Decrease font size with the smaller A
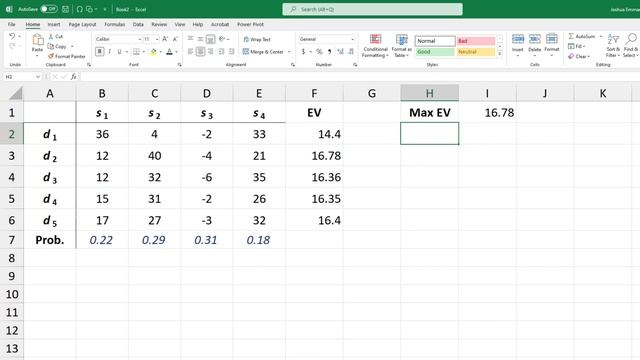This screenshot has width=640, height=360. 175,39
